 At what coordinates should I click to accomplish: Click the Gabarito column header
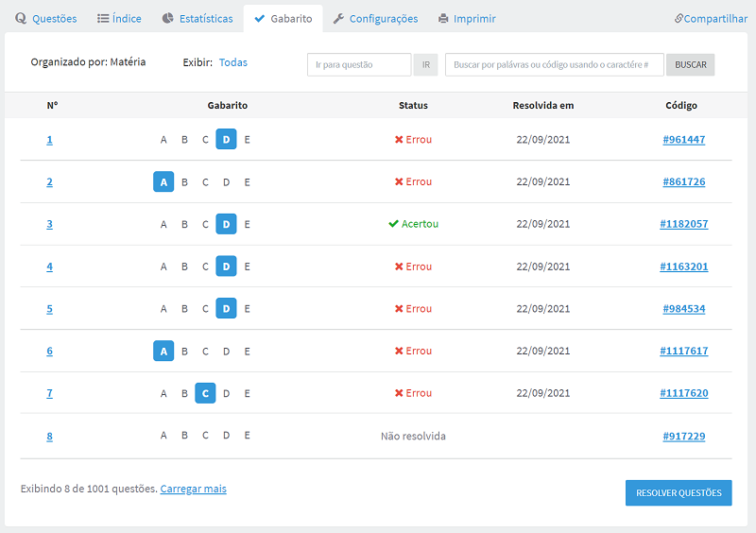pyautogui.click(x=228, y=105)
